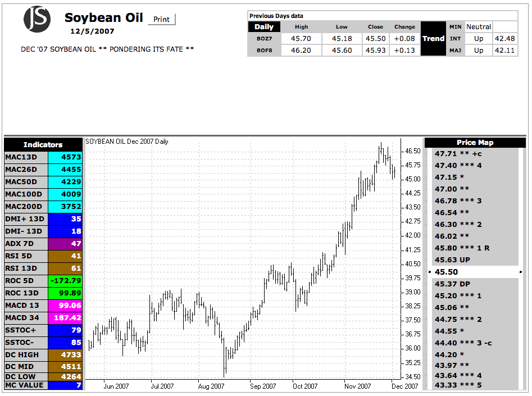Select the highlighted 45.50 price row
Screen dimensions: 532x396
point(475,272)
